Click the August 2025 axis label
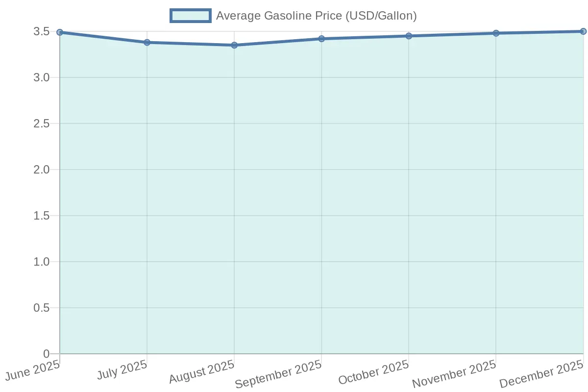 coord(202,372)
